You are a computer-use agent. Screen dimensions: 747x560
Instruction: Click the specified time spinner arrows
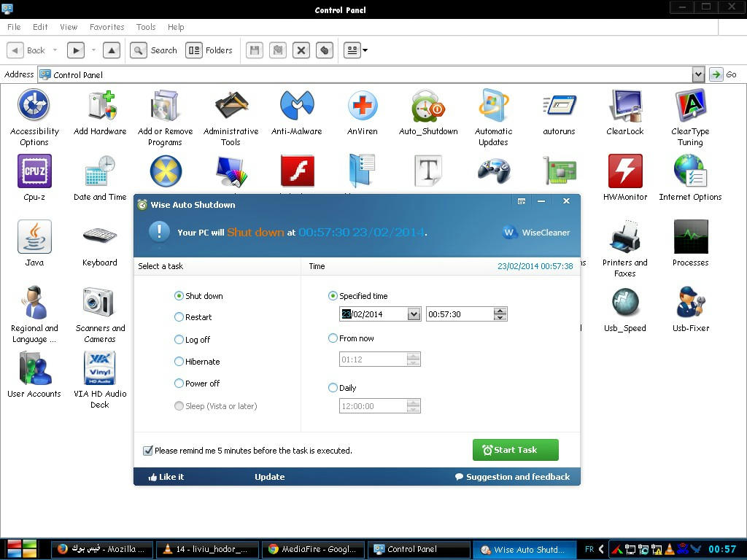click(x=500, y=314)
